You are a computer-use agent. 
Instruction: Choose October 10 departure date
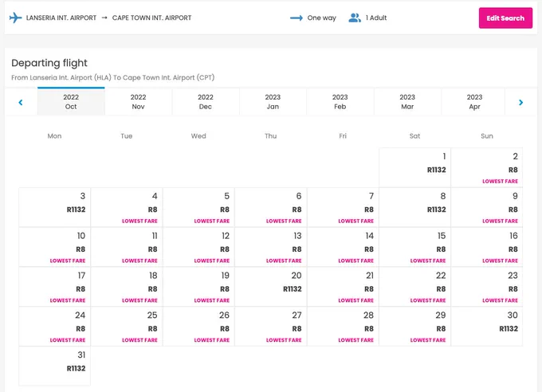[x=55, y=247]
